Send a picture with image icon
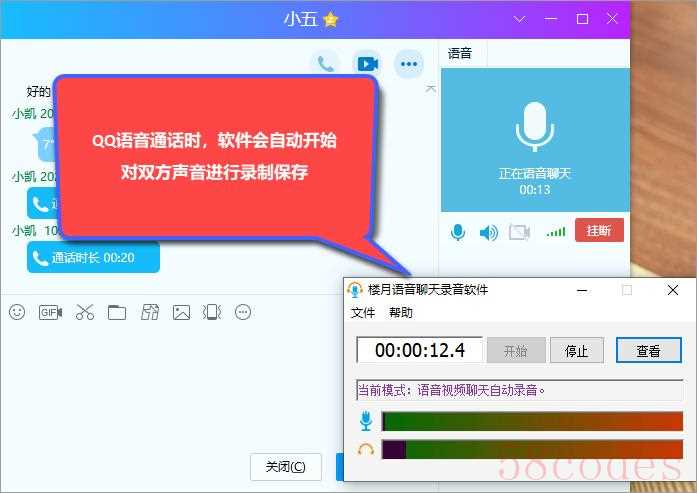697x493 pixels. click(x=181, y=313)
